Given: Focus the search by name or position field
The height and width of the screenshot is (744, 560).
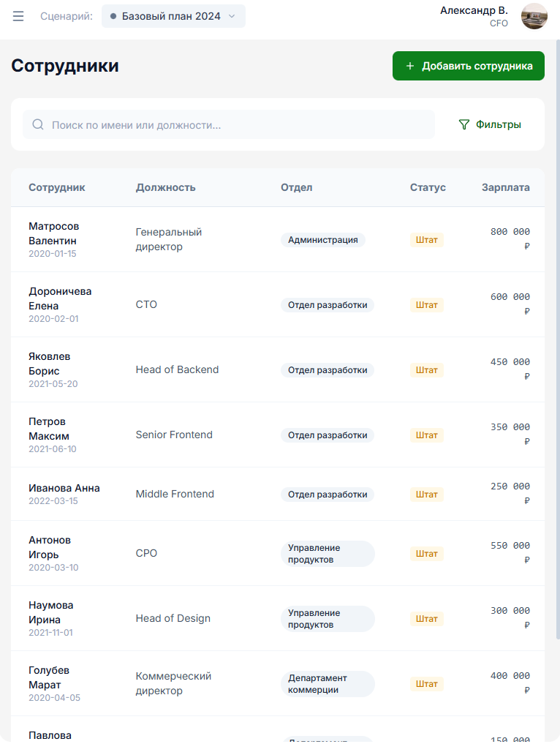Looking at the screenshot, I should (x=234, y=125).
